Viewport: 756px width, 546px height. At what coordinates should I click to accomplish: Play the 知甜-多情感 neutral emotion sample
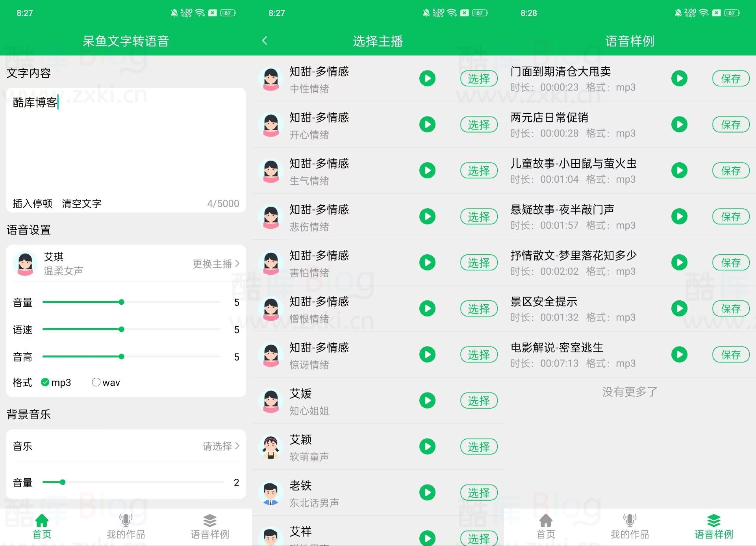click(x=427, y=78)
